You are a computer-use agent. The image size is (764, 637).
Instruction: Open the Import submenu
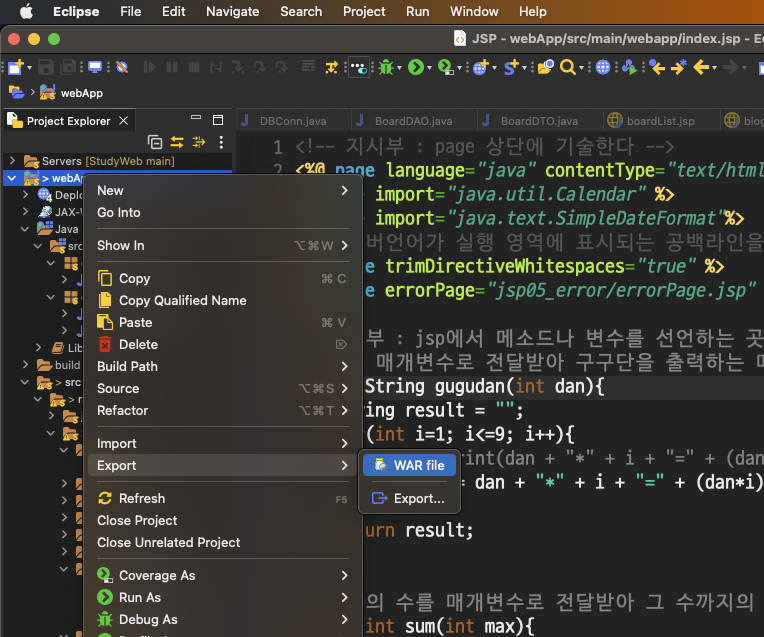pyautogui.click(x=223, y=443)
